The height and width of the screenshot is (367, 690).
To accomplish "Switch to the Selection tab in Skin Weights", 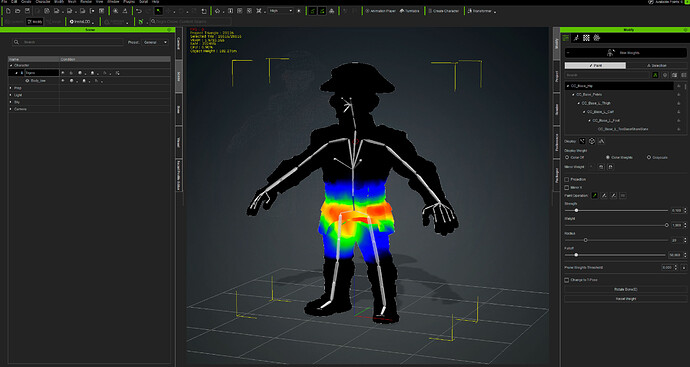I will 657,66.
